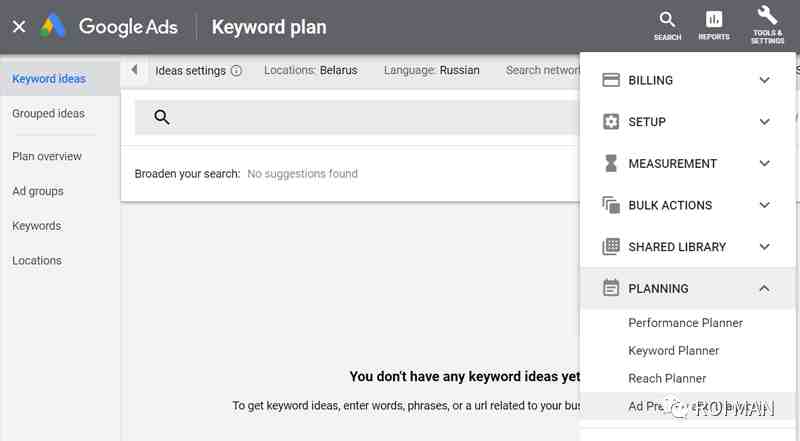Open the Billing menu section

pos(687,80)
